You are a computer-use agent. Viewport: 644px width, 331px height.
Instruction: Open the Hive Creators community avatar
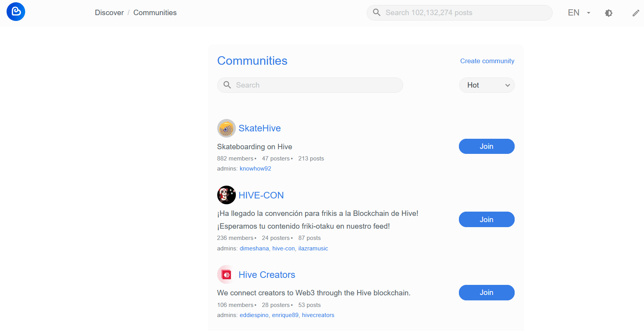pos(227,274)
